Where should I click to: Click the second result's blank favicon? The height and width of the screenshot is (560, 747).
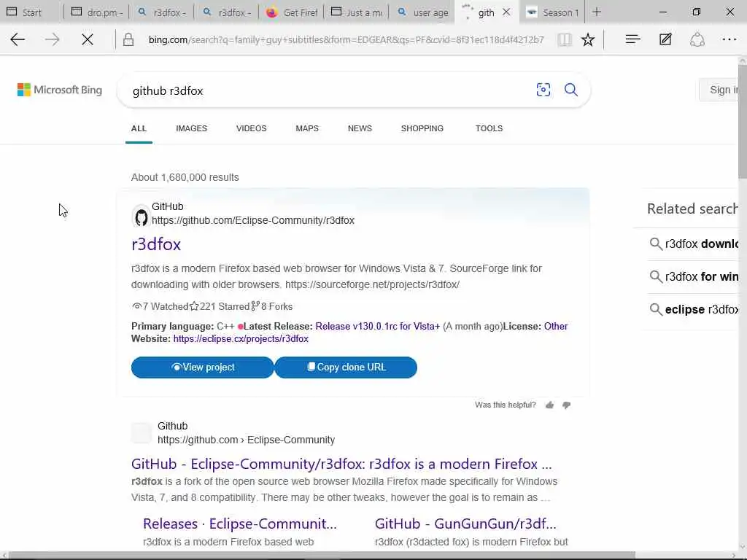(x=141, y=433)
